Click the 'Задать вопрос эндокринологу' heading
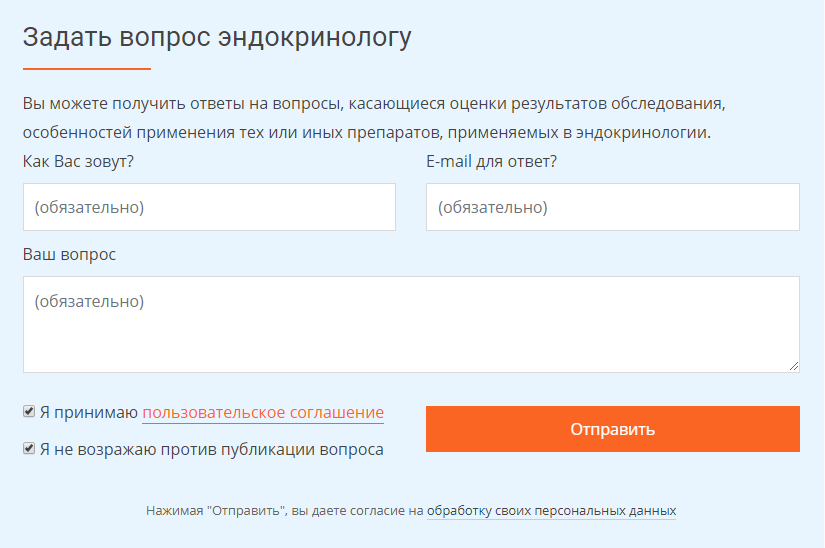Screen dimensions: 825x548 click(217, 37)
